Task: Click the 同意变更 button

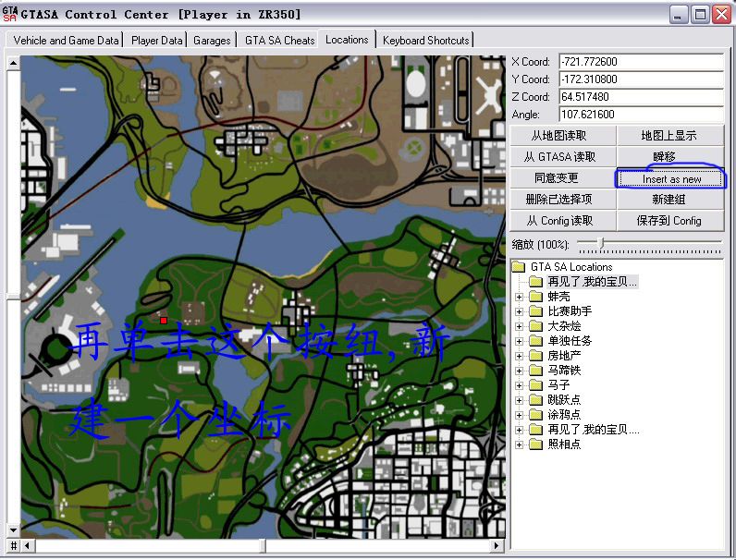Action: pos(563,178)
